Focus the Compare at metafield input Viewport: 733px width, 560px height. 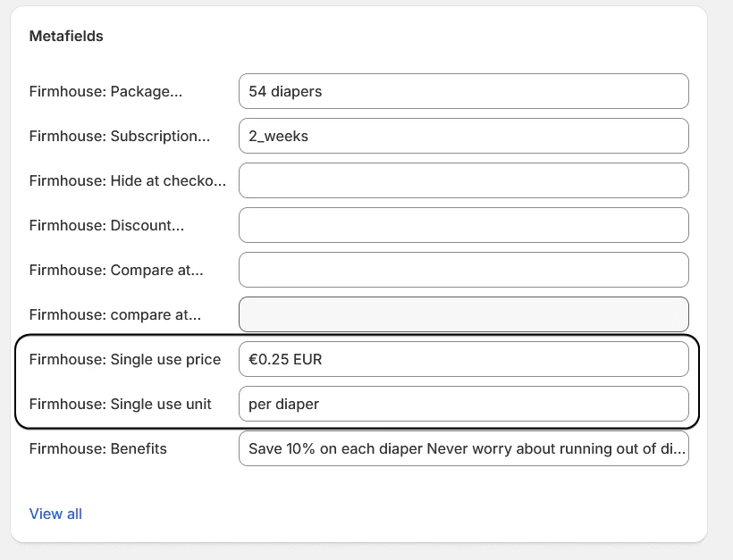463,269
